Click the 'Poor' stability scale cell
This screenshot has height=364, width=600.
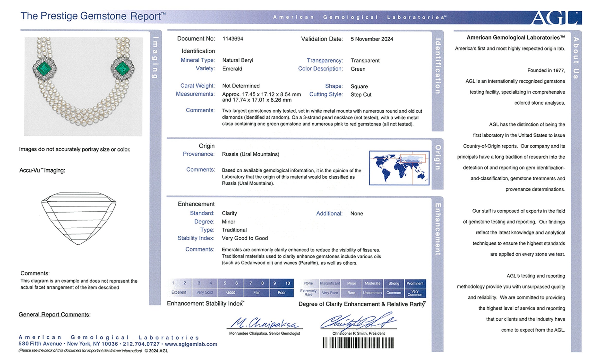pos(282,292)
